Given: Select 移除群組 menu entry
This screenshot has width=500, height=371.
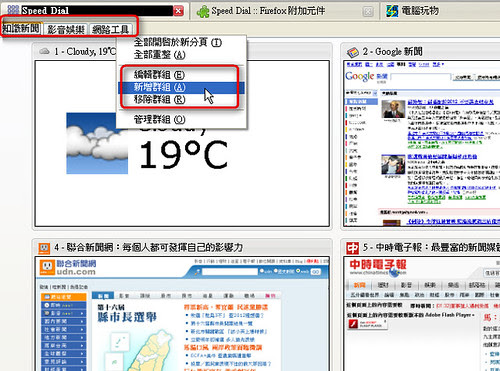Looking at the screenshot, I should click(x=159, y=99).
